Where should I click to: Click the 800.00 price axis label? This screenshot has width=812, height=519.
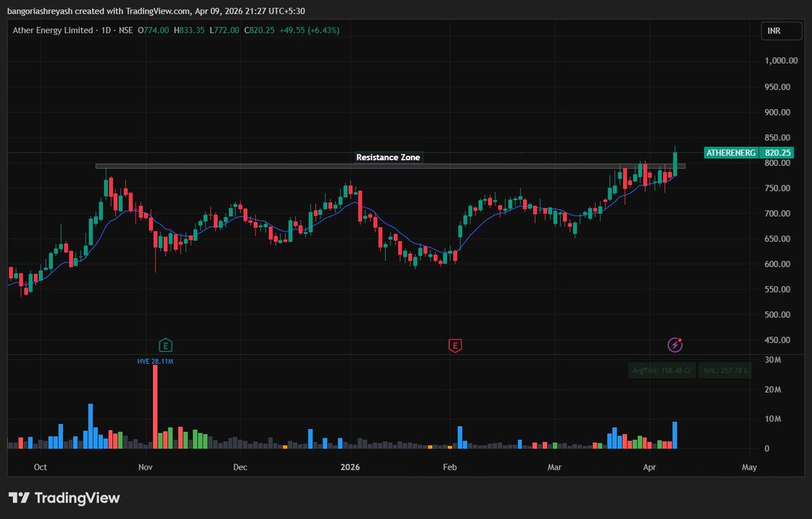coord(779,163)
